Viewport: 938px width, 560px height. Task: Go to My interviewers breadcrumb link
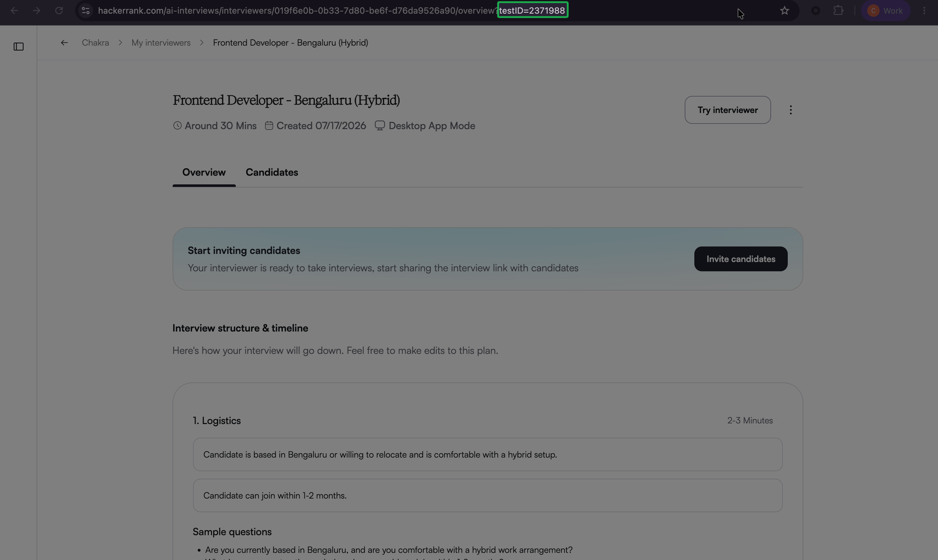coord(161,43)
